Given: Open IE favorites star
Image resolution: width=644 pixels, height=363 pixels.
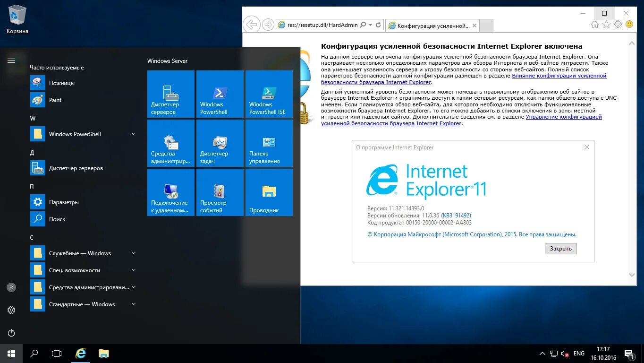Looking at the screenshot, I should [x=606, y=24].
